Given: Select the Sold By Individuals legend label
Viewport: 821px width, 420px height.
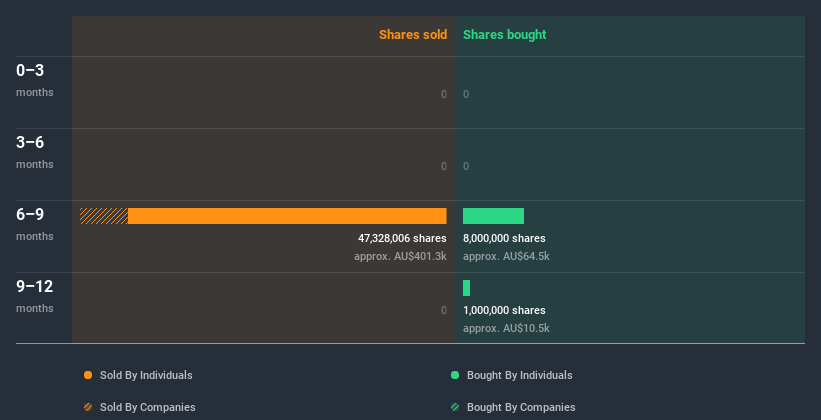Looking at the screenshot, I should pos(146,375).
